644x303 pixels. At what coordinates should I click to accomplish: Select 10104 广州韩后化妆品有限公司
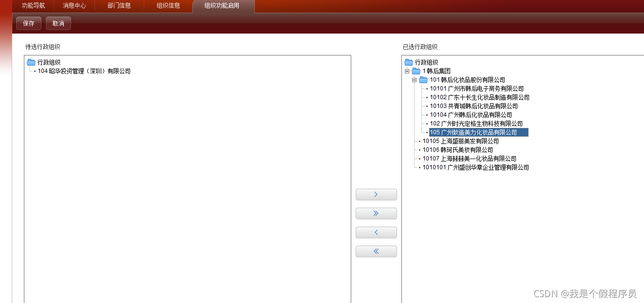point(471,115)
